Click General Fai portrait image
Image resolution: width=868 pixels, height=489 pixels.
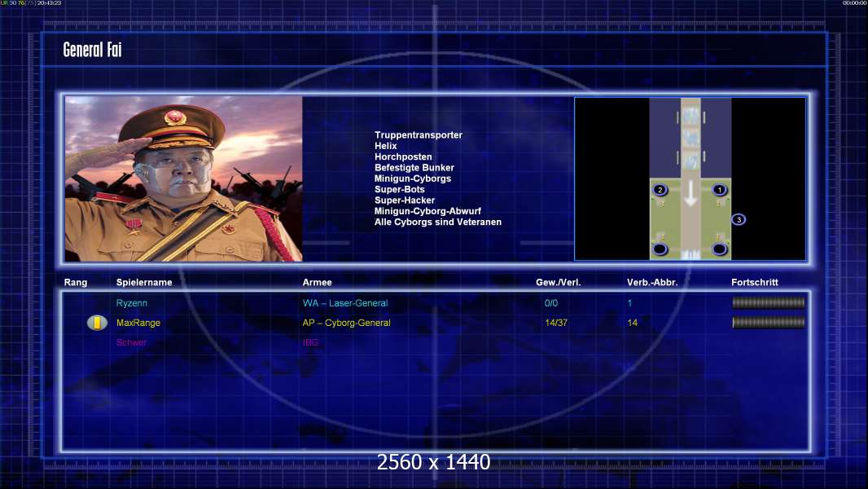click(184, 178)
